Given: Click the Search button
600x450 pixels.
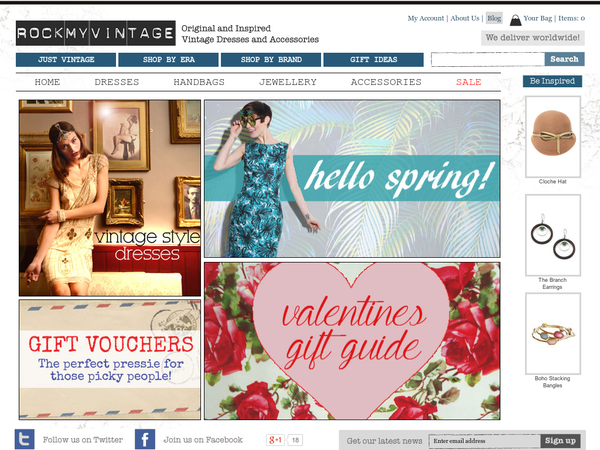Looking at the screenshot, I should coord(564,59).
